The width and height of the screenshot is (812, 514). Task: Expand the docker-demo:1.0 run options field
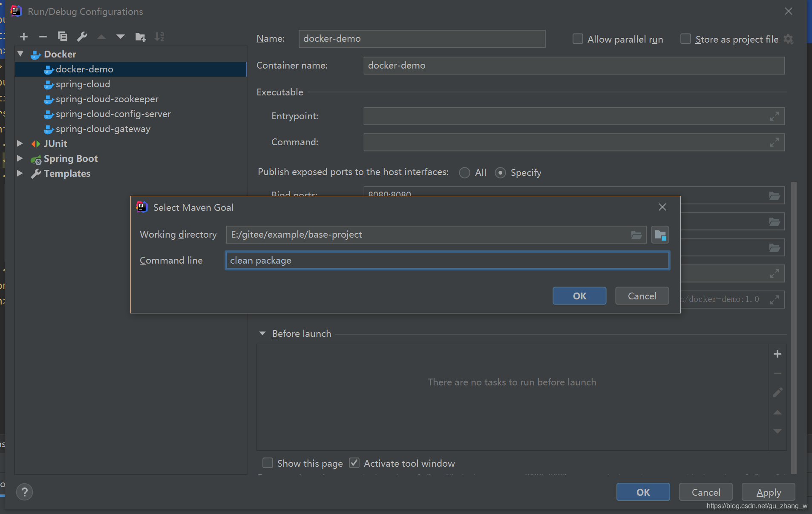[775, 299]
